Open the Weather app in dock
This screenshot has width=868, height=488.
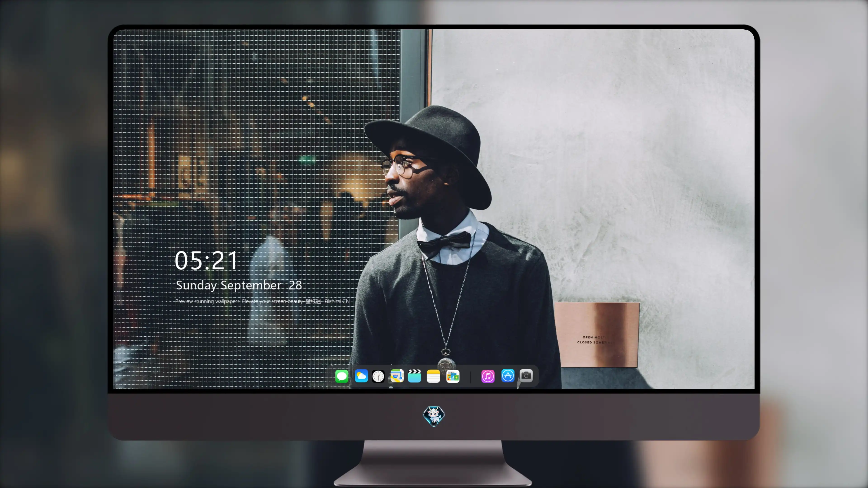click(x=361, y=376)
